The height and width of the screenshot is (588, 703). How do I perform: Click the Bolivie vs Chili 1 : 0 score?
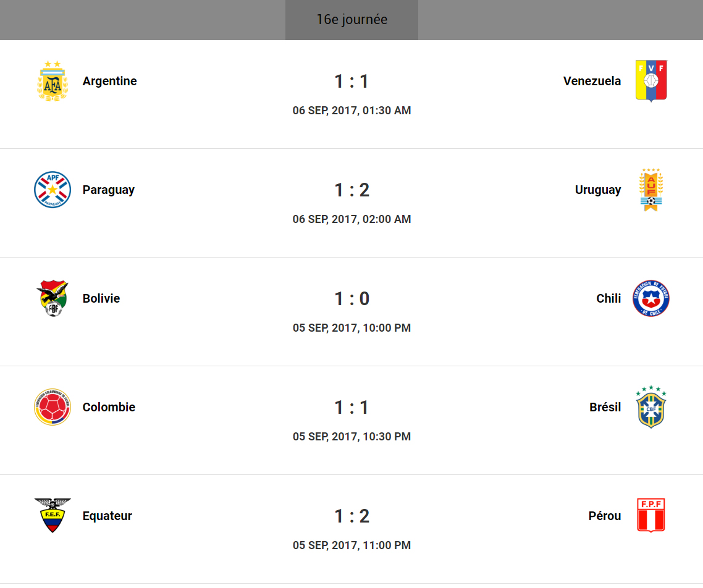coord(351,298)
